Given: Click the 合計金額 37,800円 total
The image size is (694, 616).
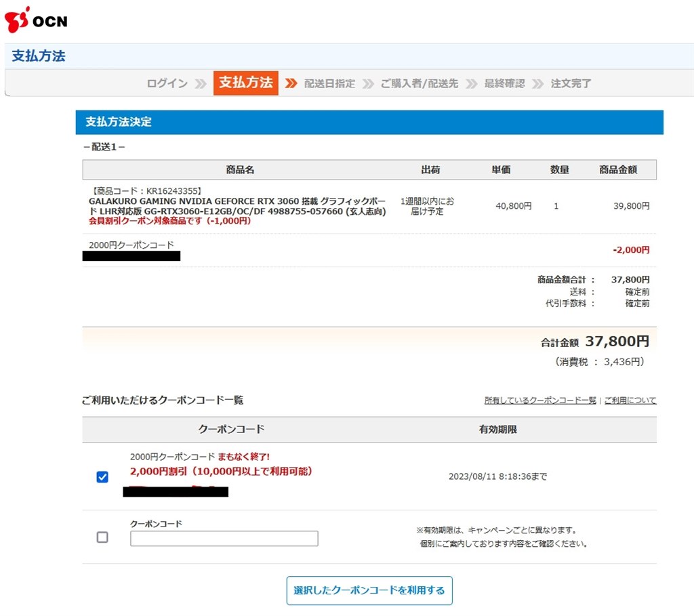Looking at the screenshot, I should pyautogui.click(x=617, y=341).
